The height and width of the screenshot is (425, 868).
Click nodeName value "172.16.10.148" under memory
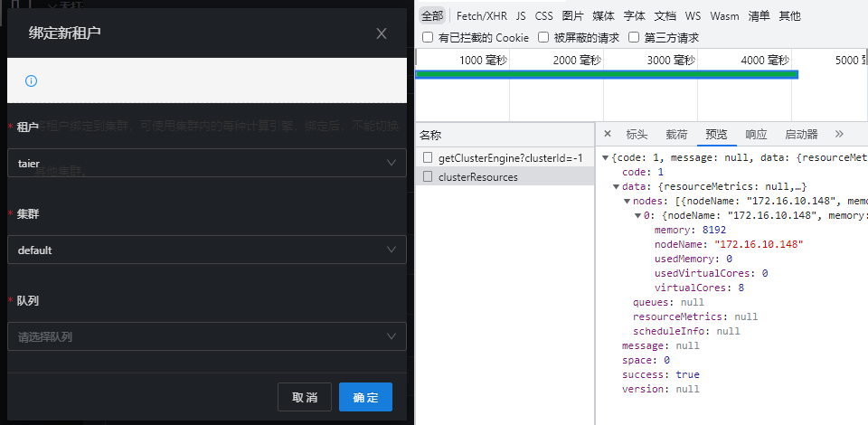[759, 244]
